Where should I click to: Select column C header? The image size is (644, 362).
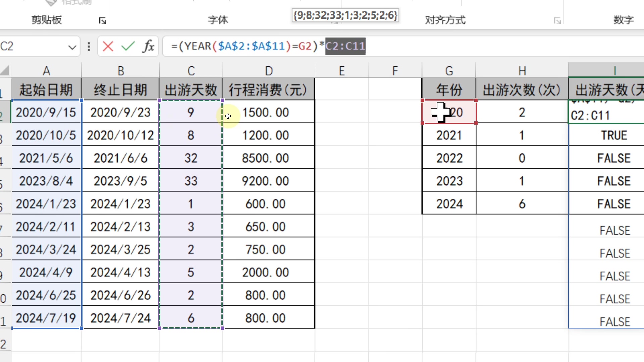click(191, 71)
